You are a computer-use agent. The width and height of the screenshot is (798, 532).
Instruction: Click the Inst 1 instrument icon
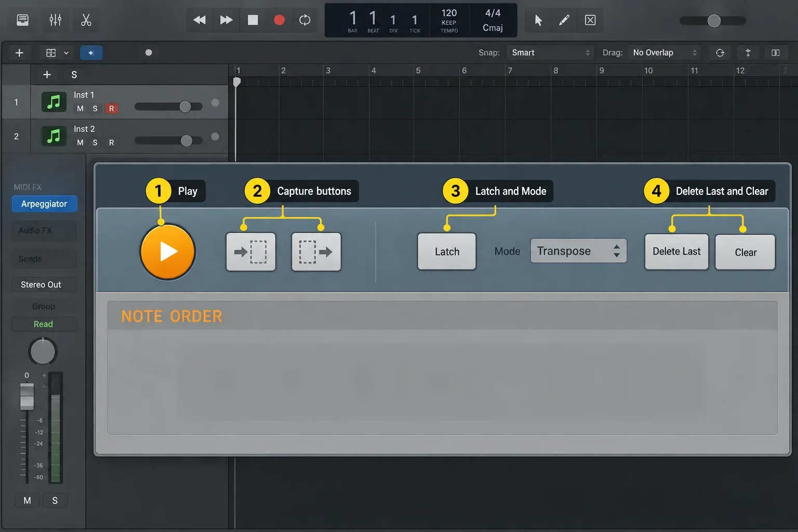click(x=54, y=102)
